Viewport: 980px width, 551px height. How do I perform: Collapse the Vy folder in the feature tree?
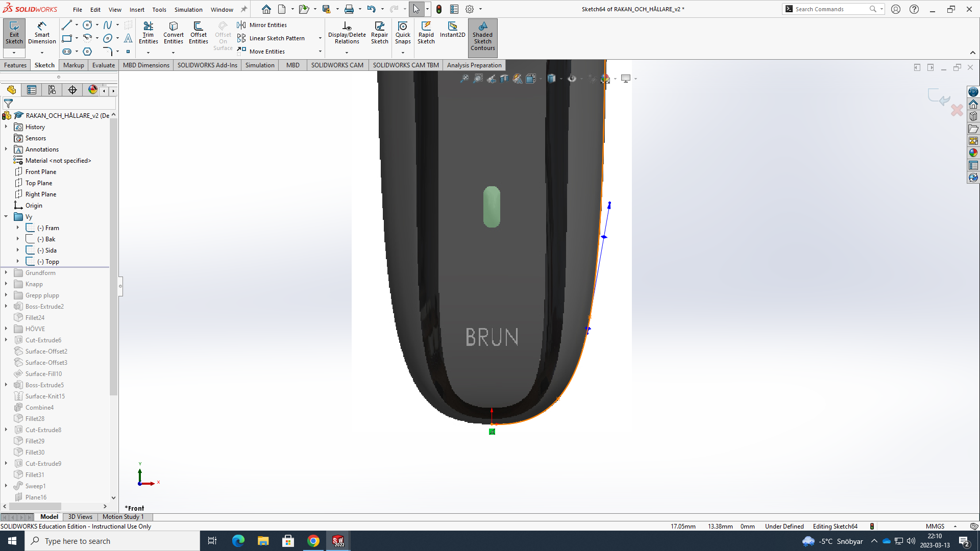6,216
